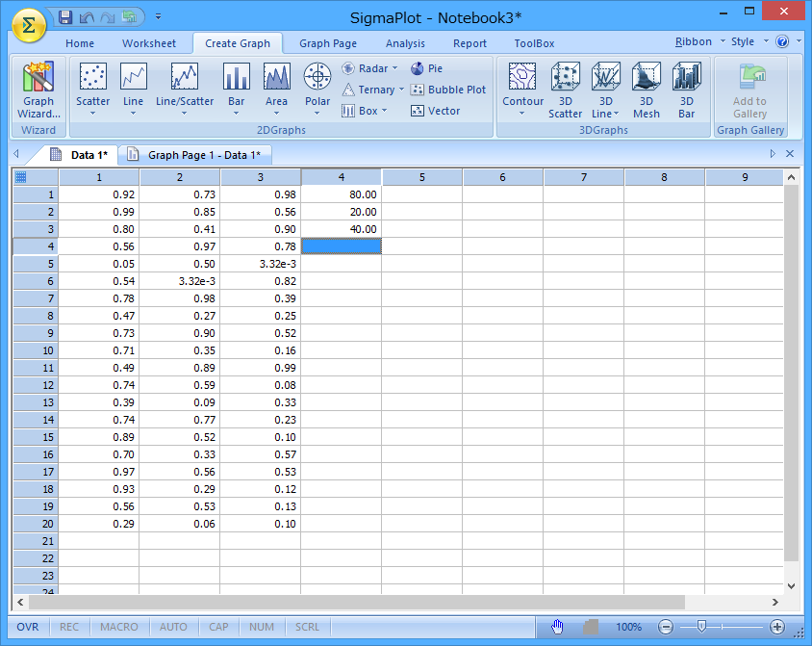Switch to the Graph Page ribbon tab
This screenshot has height=646, width=812.
(328, 43)
